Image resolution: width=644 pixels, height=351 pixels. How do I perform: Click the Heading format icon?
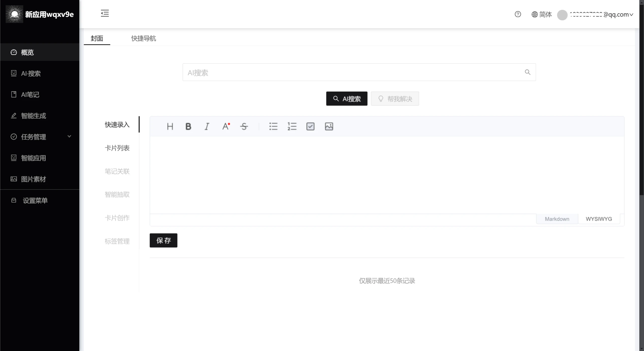pos(170,126)
